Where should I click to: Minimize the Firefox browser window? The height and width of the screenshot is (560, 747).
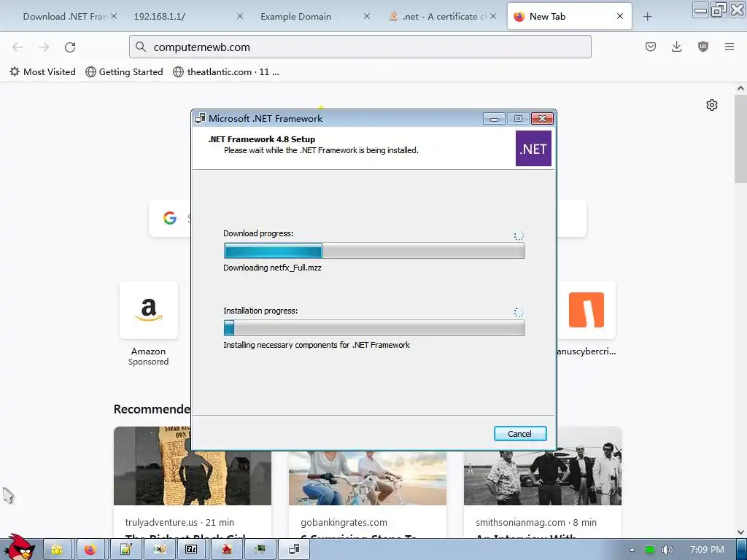point(700,9)
